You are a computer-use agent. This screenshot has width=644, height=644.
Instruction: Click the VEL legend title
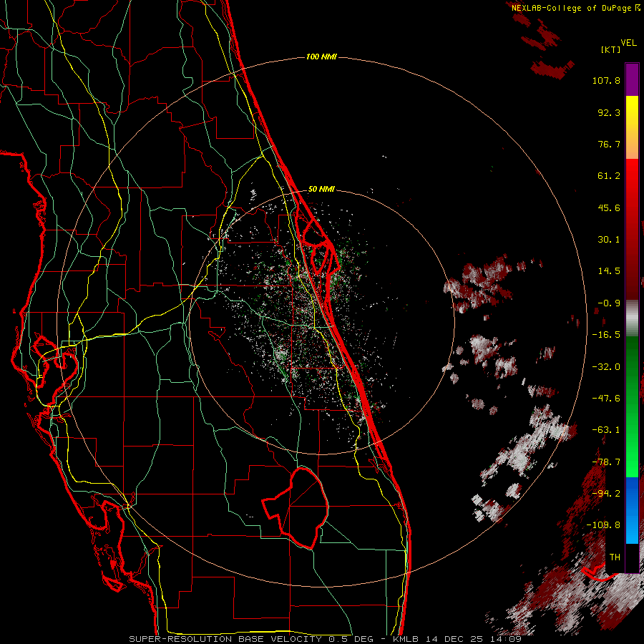628,43
